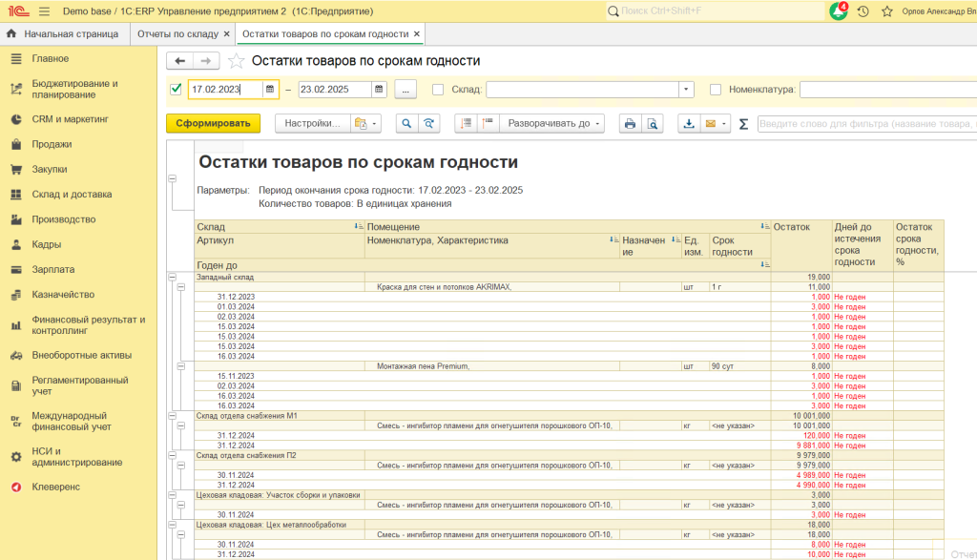
Task: Enable the Номенклатура filter checkbox
Action: coord(716,90)
